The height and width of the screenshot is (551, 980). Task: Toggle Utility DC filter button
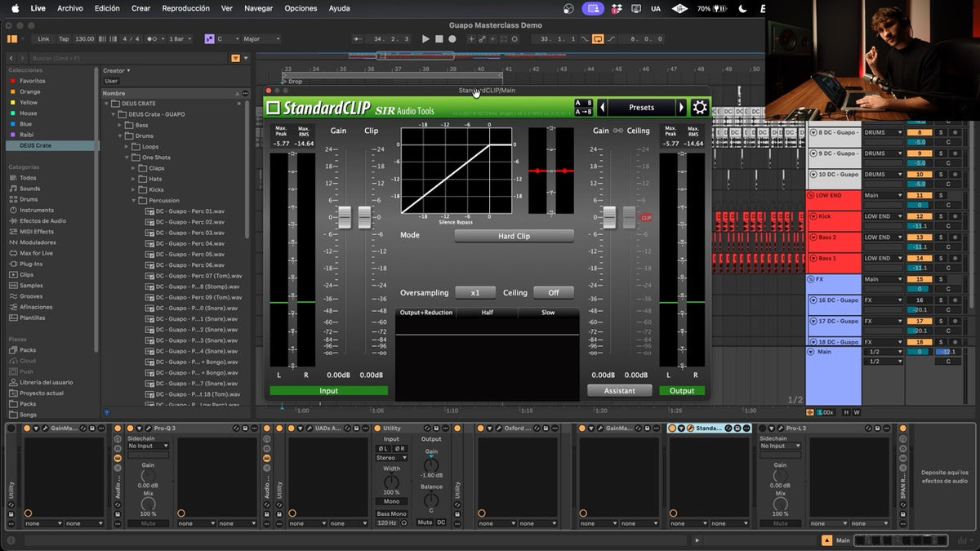point(441,522)
